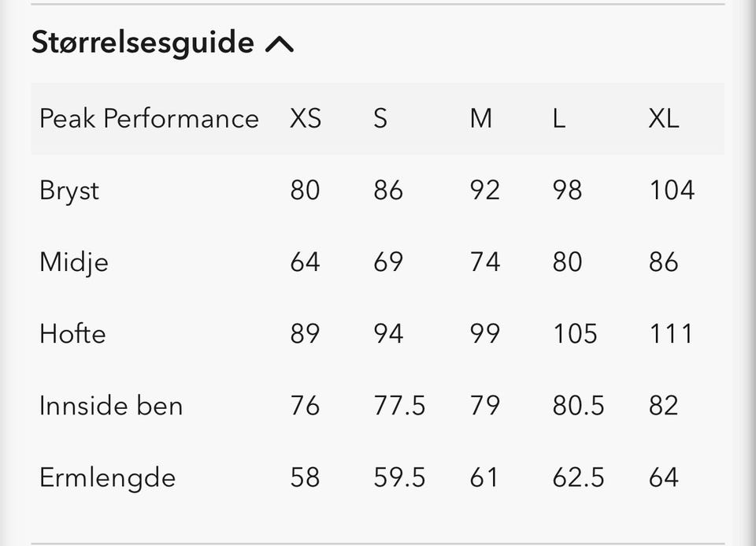The height and width of the screenshot is (546, 756).
Task: Select the Peak Performance header cell
Action: [x=149, y=118]
